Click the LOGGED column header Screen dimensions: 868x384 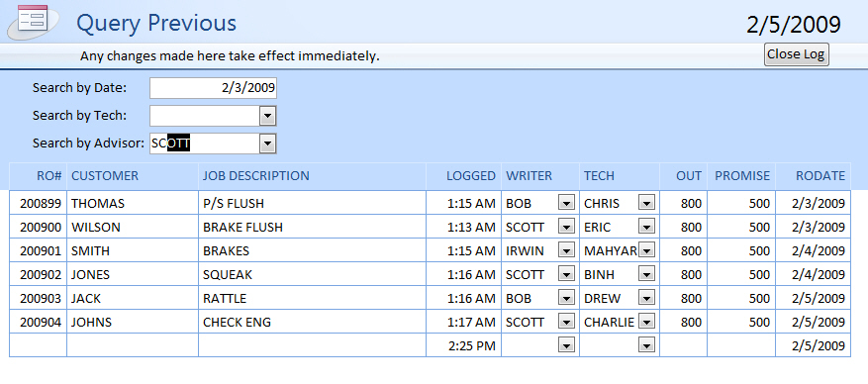point(464,176)
